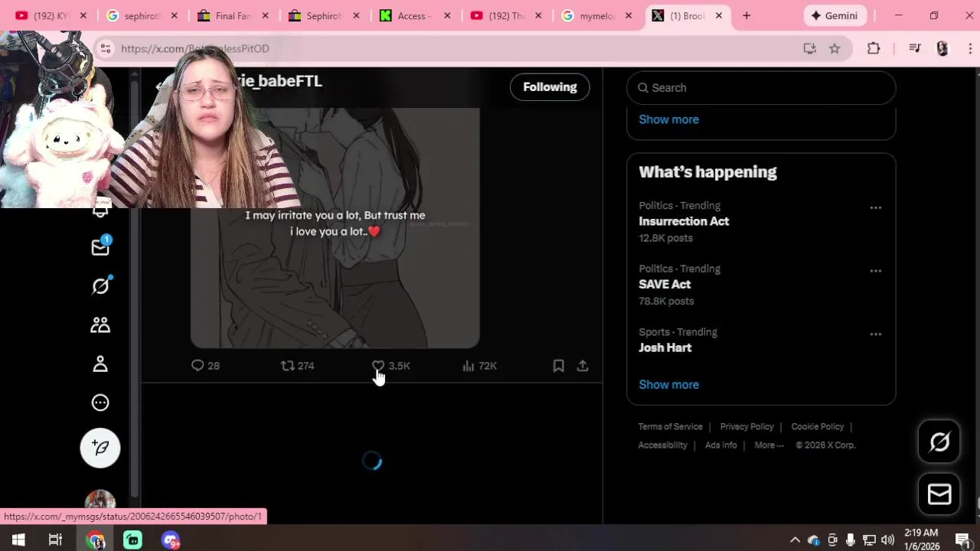Open the floating Messages envelope button
This screenshot has height=551, width=980.
coord(939,494)
